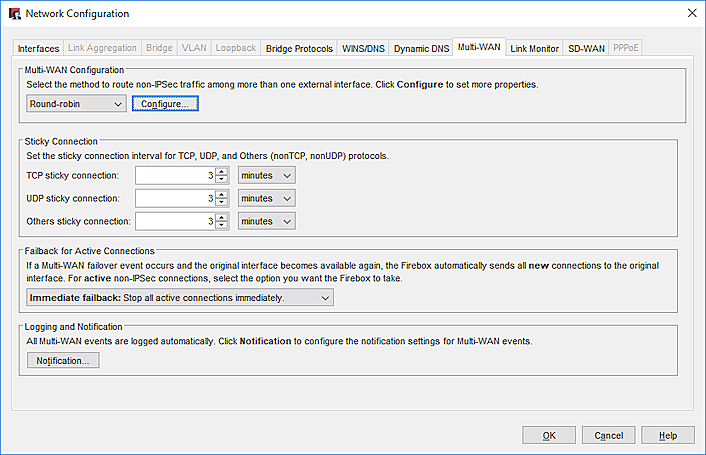Click inside the TCP sticky connection field
The width and height of the screenshot is (706, 455).
174,175
